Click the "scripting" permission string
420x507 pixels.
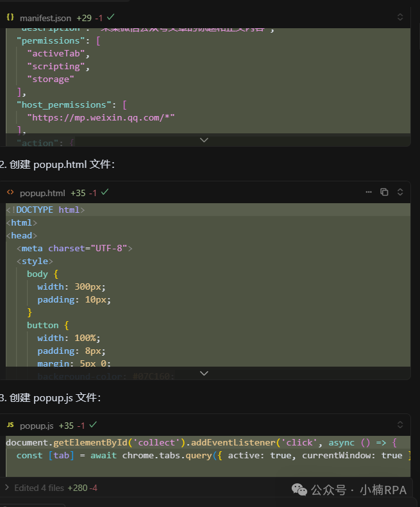pos(56,67)
